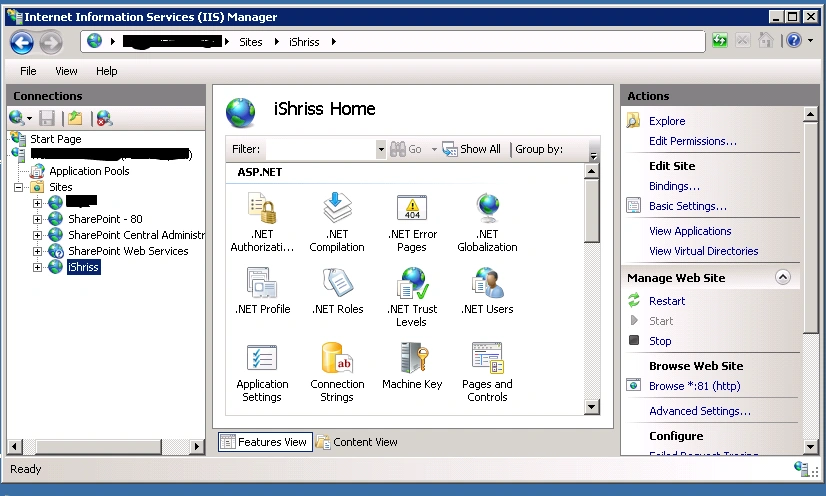Click the Bindings... link
Screen dimensions: 826x496
point(674,186)
